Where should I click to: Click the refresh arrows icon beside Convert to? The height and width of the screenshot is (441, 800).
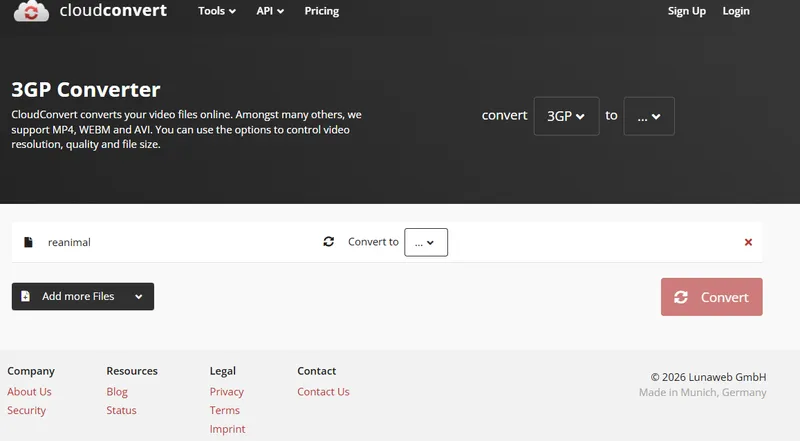coord(329,241)
